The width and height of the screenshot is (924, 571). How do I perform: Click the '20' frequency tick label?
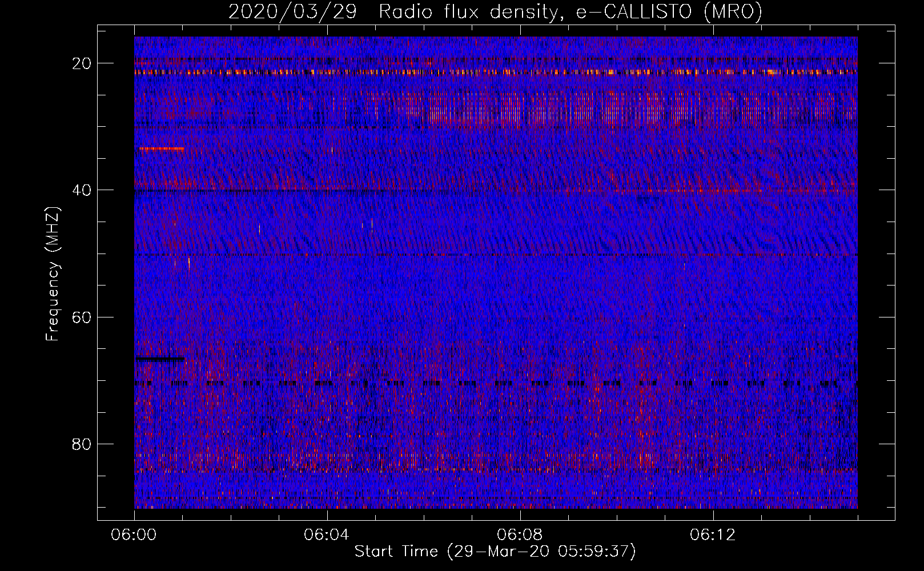click(82, 63)
